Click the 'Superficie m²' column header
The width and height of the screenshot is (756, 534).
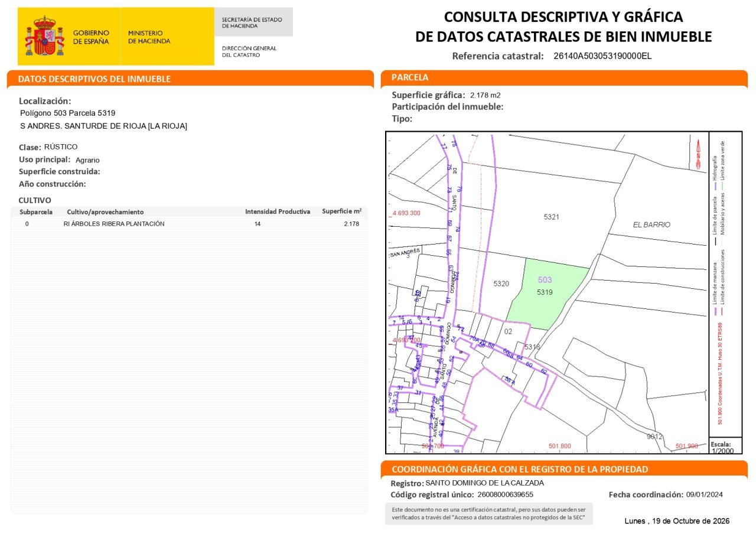[x=341, y=211]
